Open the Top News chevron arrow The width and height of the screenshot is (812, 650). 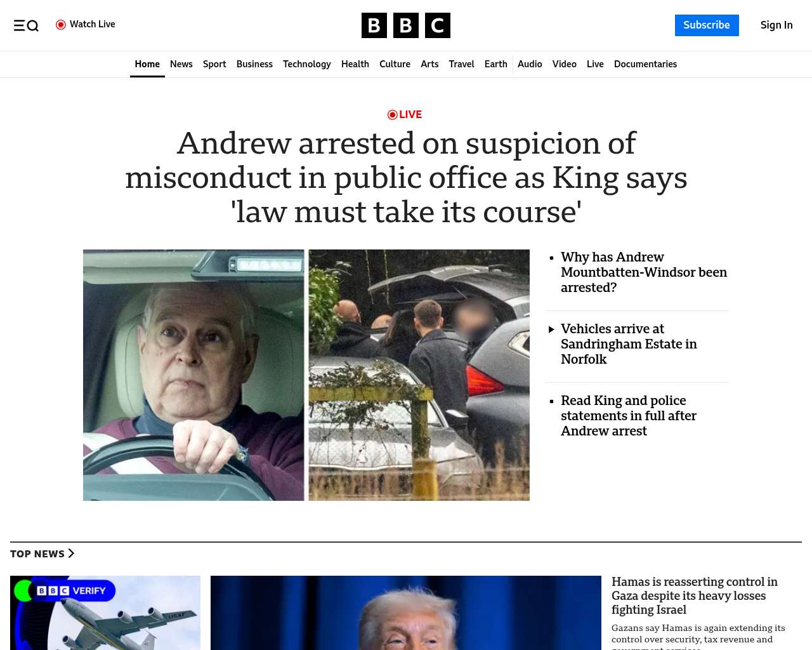pos(71,554)
